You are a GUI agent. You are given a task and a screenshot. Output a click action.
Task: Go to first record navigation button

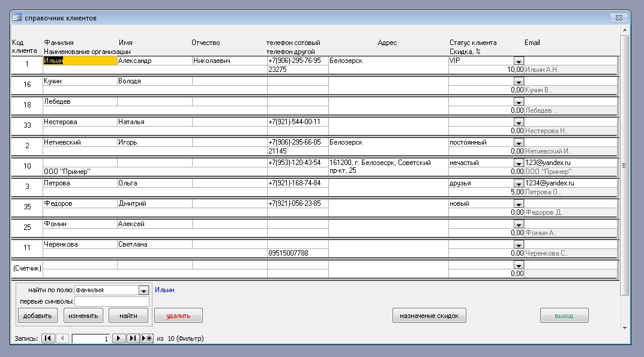coord(48,338)
